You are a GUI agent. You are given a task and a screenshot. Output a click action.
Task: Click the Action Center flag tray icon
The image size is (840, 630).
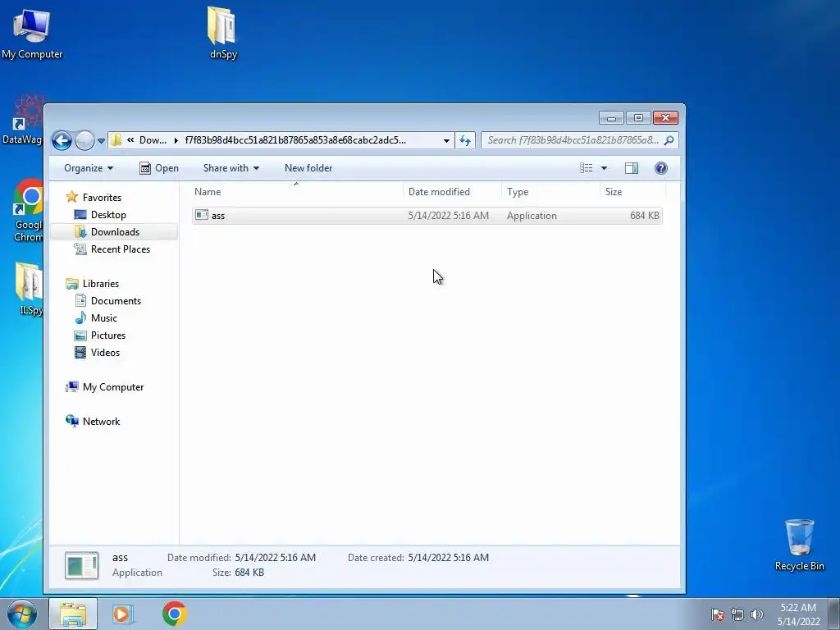718,614
